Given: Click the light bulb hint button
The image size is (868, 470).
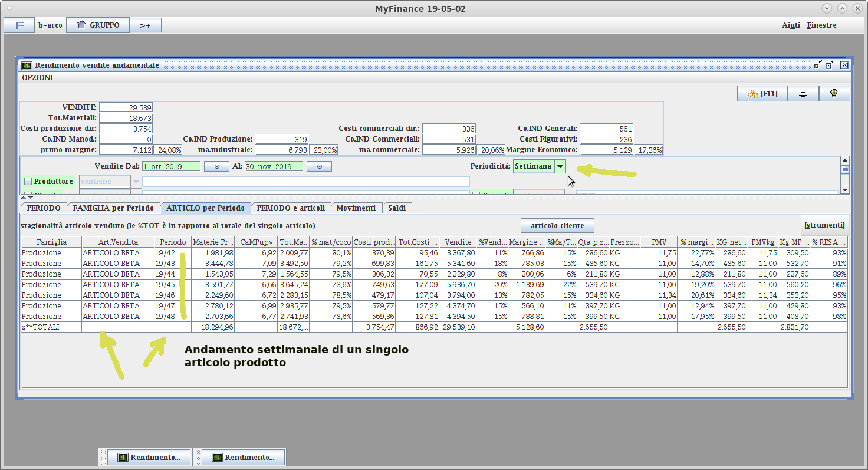Looking at the screenshot, I should tap(834, 94).
